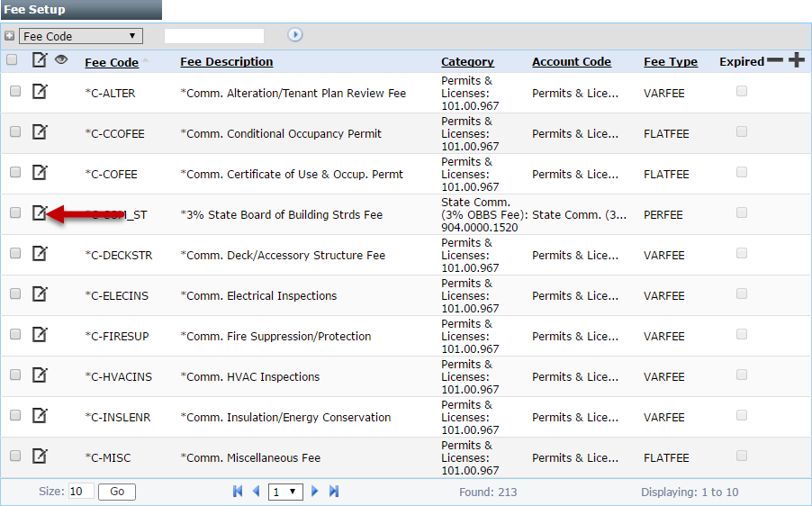Go to last page of results

334,491
